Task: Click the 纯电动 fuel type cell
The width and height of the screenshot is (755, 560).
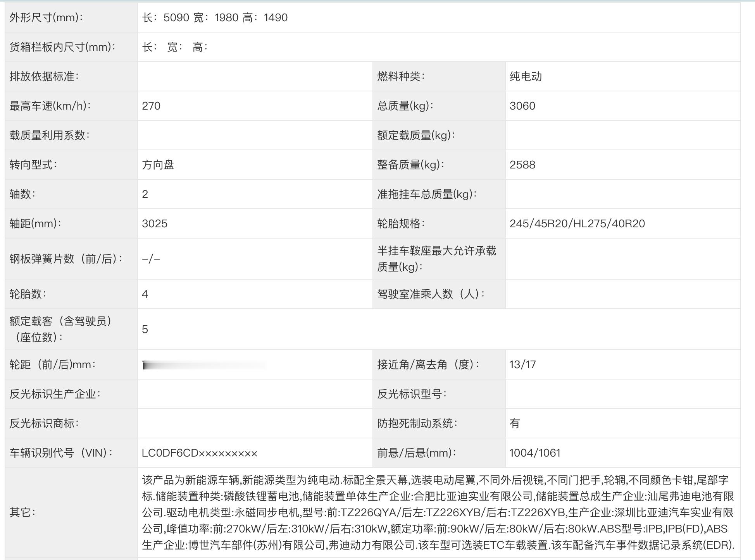Action: tap(526, 77)
